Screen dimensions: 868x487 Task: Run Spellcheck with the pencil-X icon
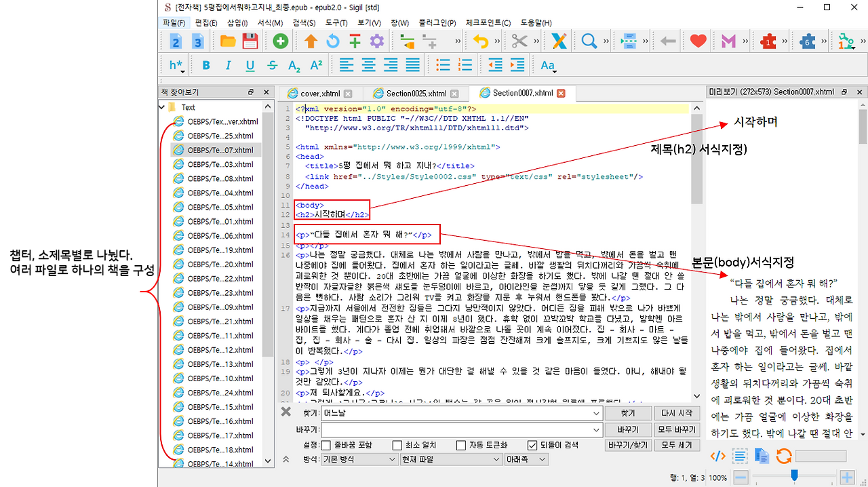click(559, 41)
